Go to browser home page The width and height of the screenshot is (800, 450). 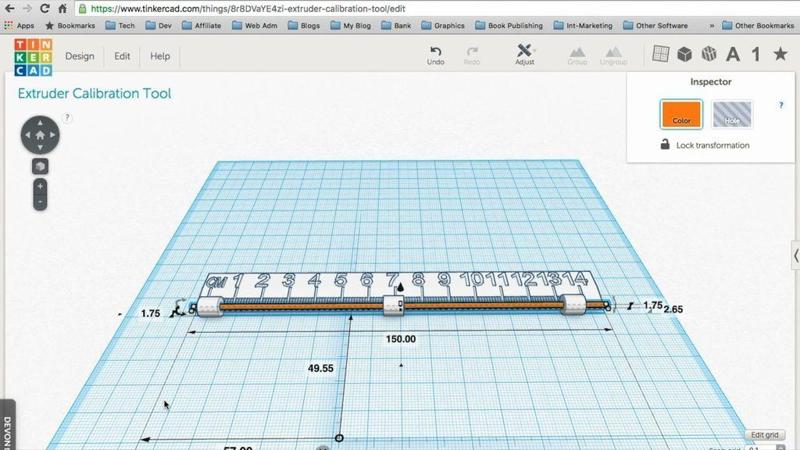(62, 9)
